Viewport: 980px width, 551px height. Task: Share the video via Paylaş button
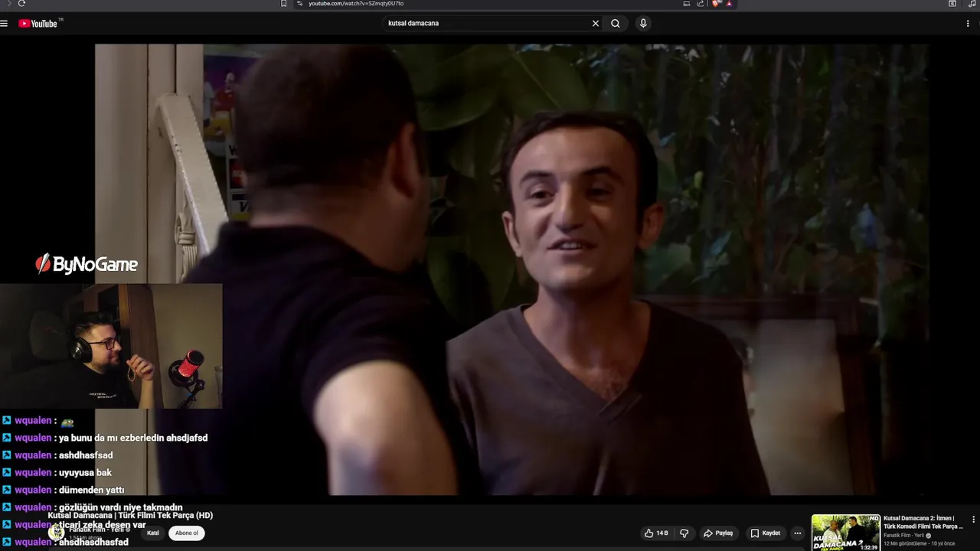[718, 533]
